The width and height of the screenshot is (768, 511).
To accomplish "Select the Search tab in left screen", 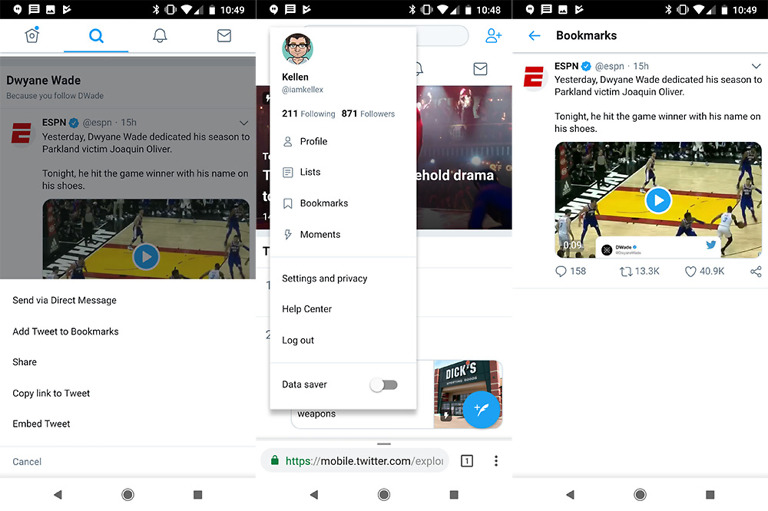I will click(96, 36).
